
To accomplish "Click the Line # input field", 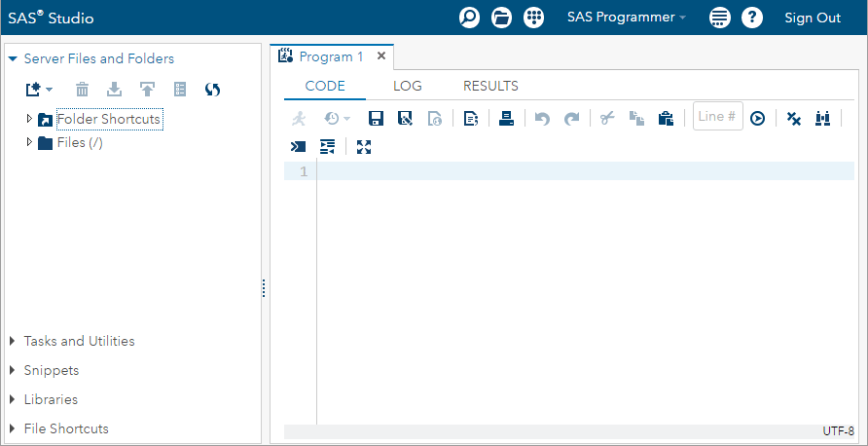I will tap(717, 117).
